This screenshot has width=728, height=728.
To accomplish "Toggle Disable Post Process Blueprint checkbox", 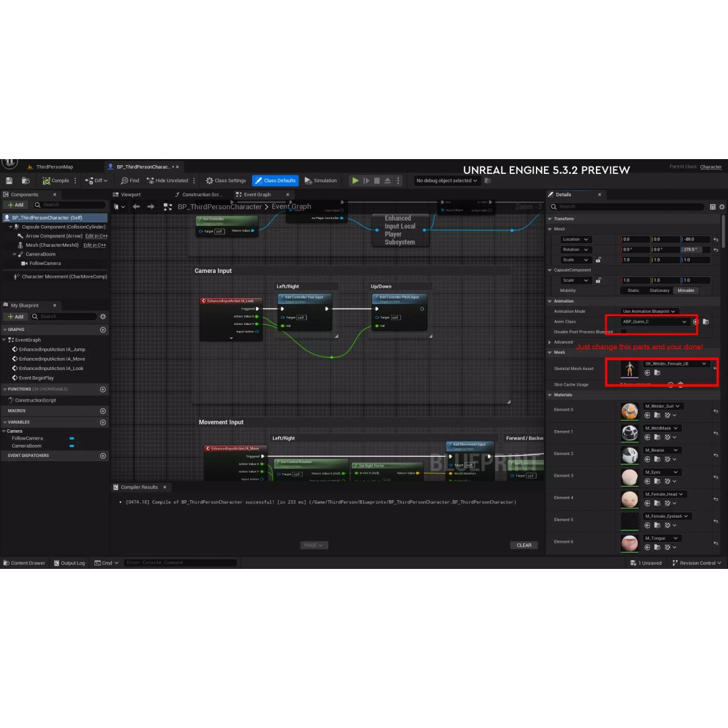I will click(624, 332).
